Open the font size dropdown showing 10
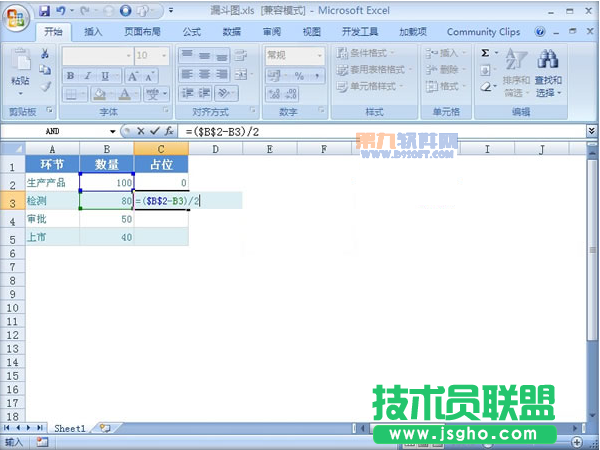The width and height of the screenshot is (600, 450). coord(151,56)
